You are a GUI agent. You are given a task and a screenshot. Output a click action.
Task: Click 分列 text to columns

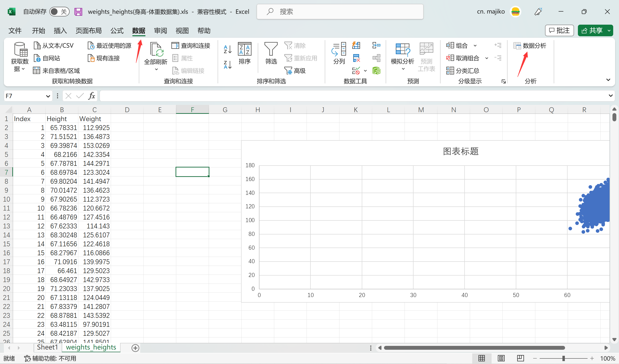pyautogui.click(x=339, y=53)
